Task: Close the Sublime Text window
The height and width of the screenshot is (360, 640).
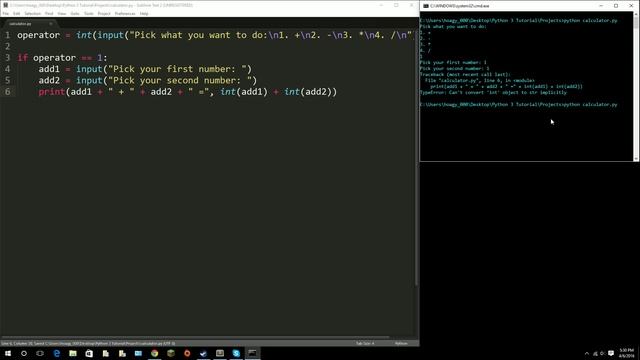Action: 411,5
